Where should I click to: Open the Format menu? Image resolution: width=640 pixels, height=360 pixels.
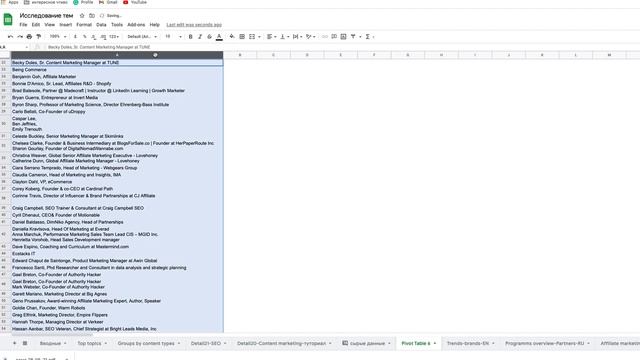84,25
